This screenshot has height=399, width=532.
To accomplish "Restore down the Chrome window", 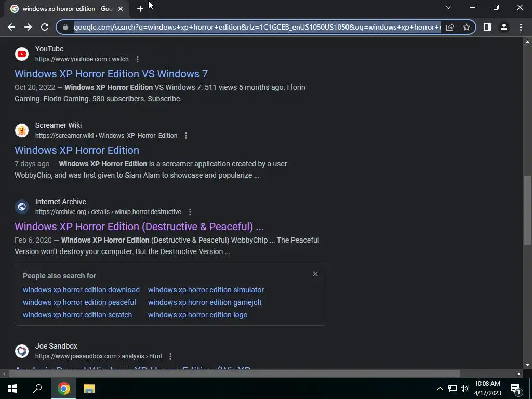I will 496,7.
